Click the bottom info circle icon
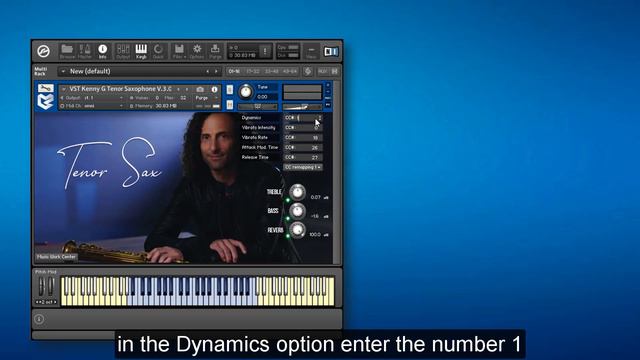Image resolution: width=640 pixels, height=360 pixels. click(x=39, y=319)
